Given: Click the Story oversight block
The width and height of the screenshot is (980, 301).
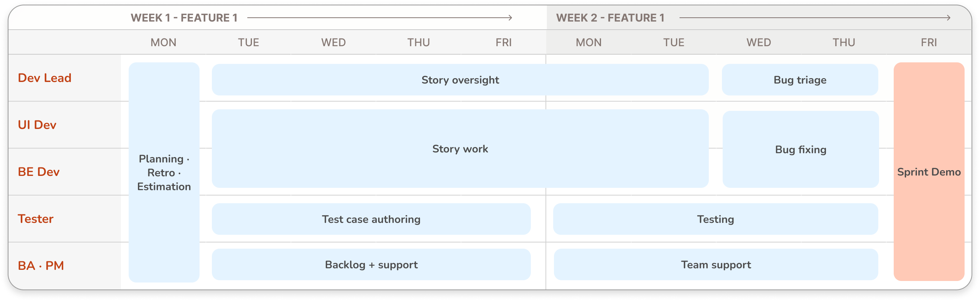Looking at the screenshot, I should tap(460, 80).
